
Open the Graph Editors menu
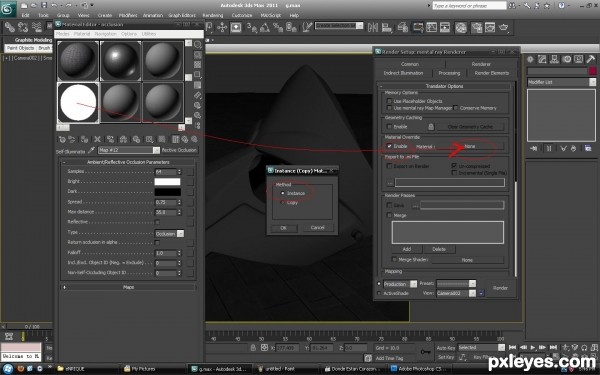click(182, 15)
